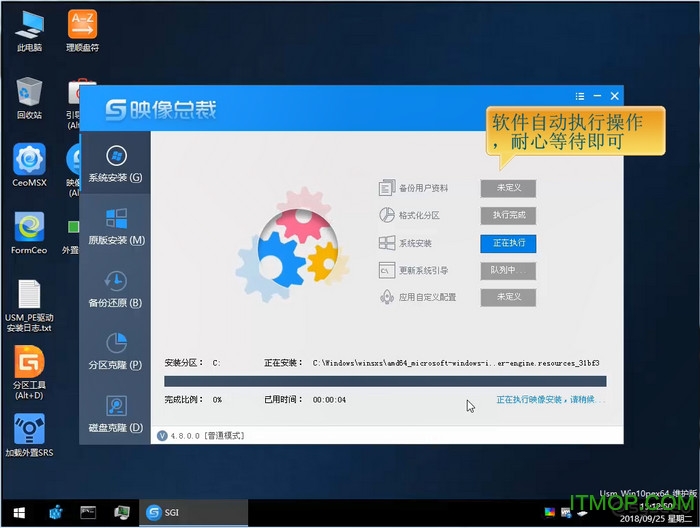Image resolution: width=700 pixels, height=528 pixels.
Task: Select 磁盘克隆 (D) sidebar tab
Action: pyautogui.click(x=115, y=414)
